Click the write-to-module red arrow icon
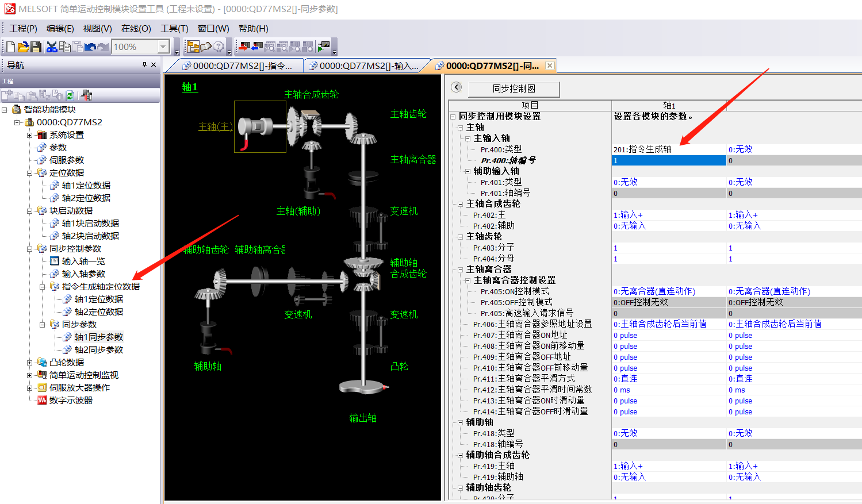The height and width of the screenshot is (504, 862). click(244, 47)
